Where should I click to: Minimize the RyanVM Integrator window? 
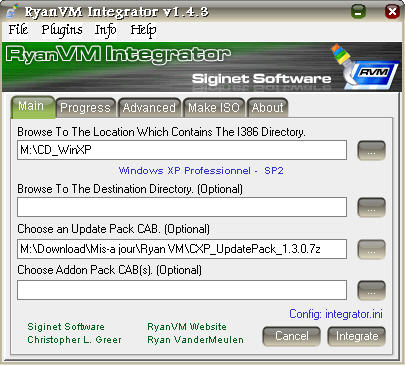[x=358, y=12]
